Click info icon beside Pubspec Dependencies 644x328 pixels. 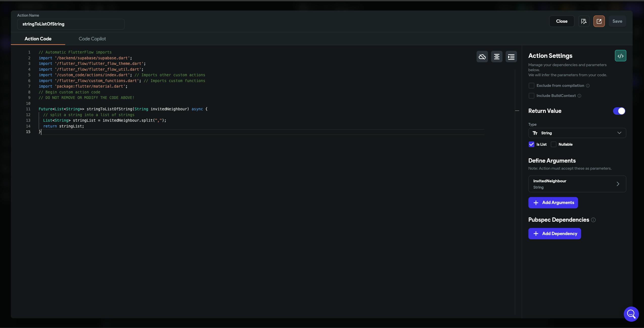[x=593, y=220]
